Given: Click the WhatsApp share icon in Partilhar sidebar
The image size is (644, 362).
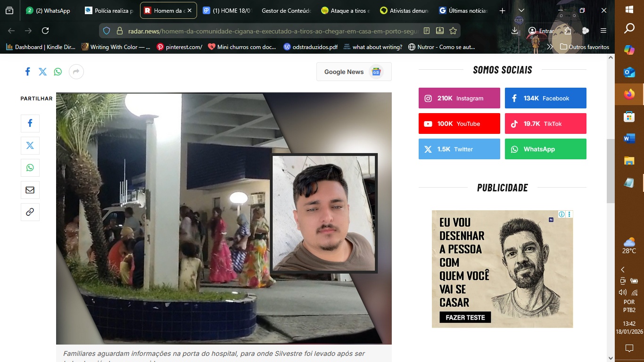Looking at the screenshot, I should 30,168.
